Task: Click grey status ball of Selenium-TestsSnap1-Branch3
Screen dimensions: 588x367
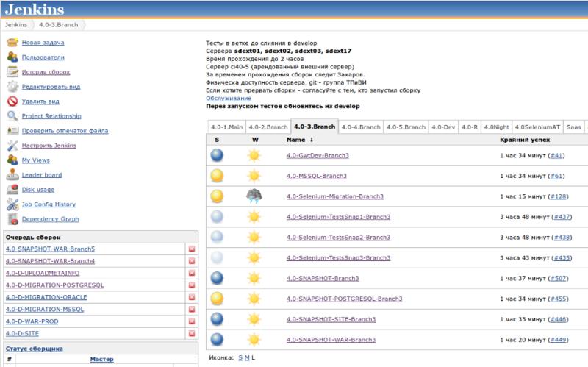Action: tap(217, 216)
